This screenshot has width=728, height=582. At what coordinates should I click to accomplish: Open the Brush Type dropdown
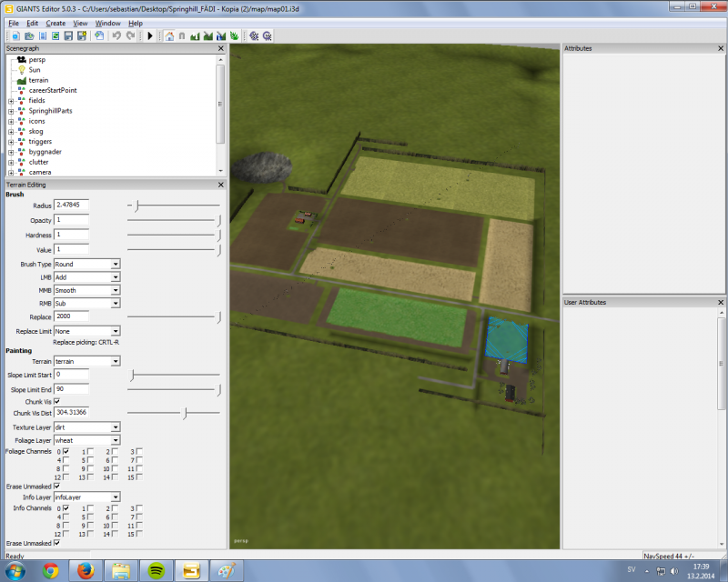(86, 264)
